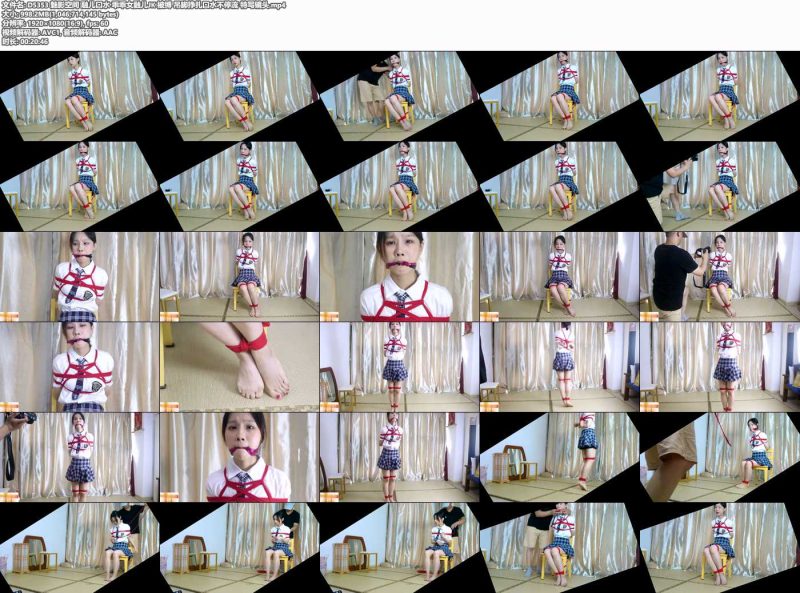800x593 pixels.
Task: Select the last thumbnail in the bottom row
Action: click(720, 548)
